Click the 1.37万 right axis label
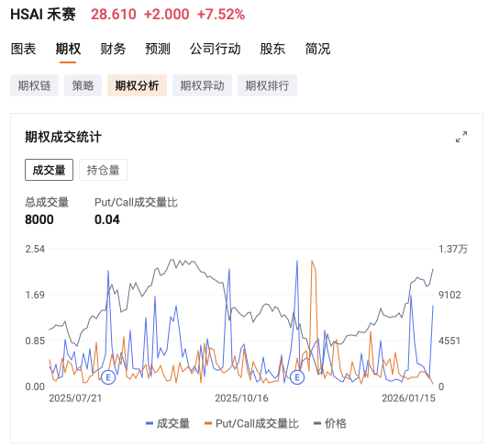 pos(453,249)
